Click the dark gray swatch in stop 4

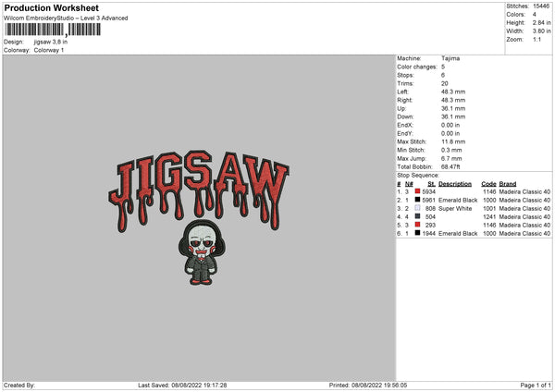417,216
